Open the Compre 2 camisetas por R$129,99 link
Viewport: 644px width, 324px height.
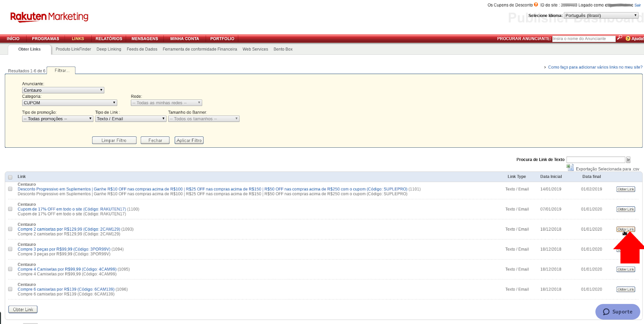point(69,229)
